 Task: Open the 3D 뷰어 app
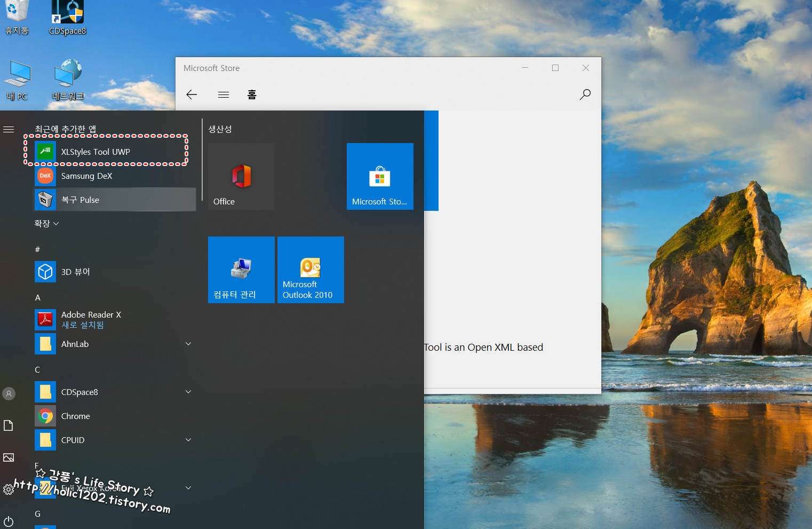(x=115, y=272)
